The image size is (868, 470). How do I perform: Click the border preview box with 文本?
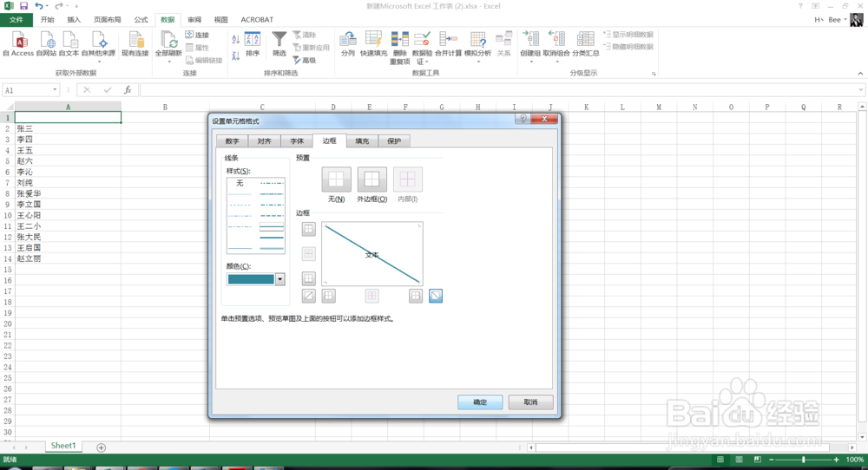click(372, 254)
